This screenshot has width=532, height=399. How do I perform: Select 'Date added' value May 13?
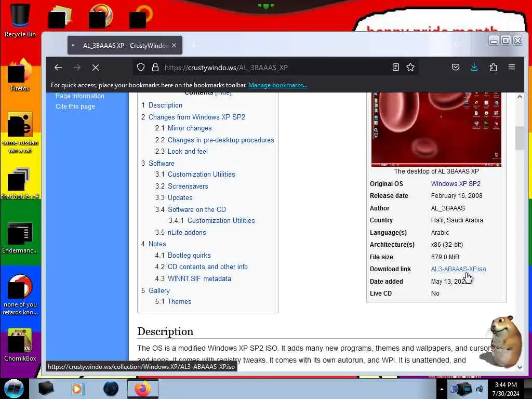pos(448,282)
